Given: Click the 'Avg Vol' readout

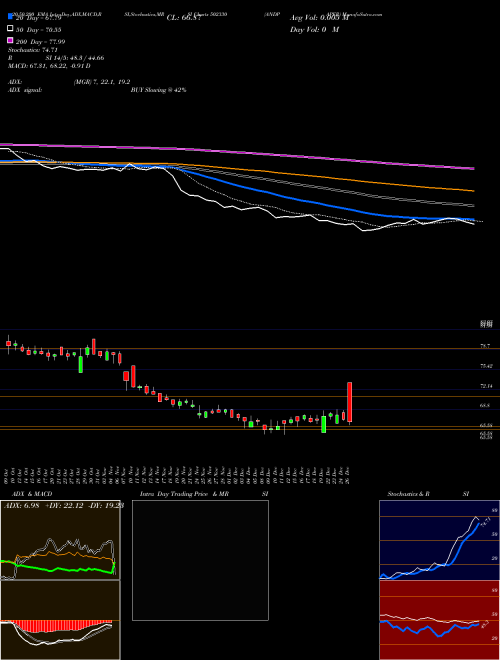Looking at the screenshot, I should pos(319,18).
